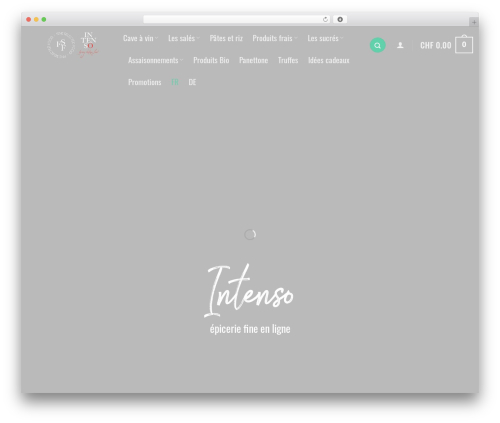Open a new tab with plus icon
The width and height of the screenshot is (500, 423).
pyautogui.click(x=474, y=22)
